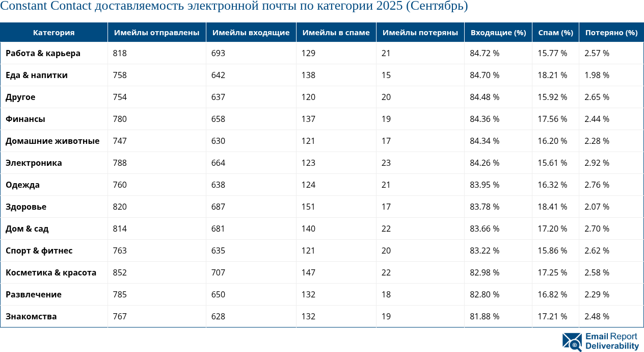Screen dimensions: 644x352
Task: Click the Email Report Deliverability logo text
Action: pyautogui.click(x=611, y=341)
